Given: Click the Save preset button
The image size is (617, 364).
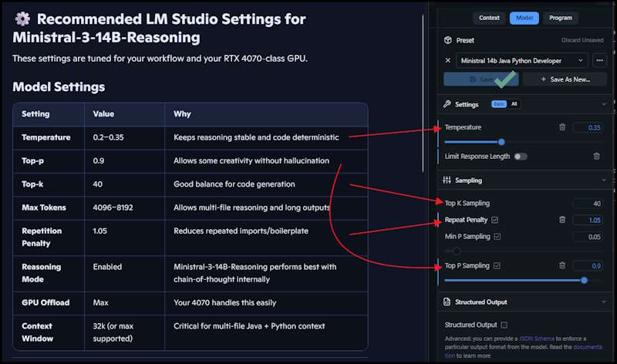Looking at the screenshot, I should pyautogui.click(x=480, y=79).
